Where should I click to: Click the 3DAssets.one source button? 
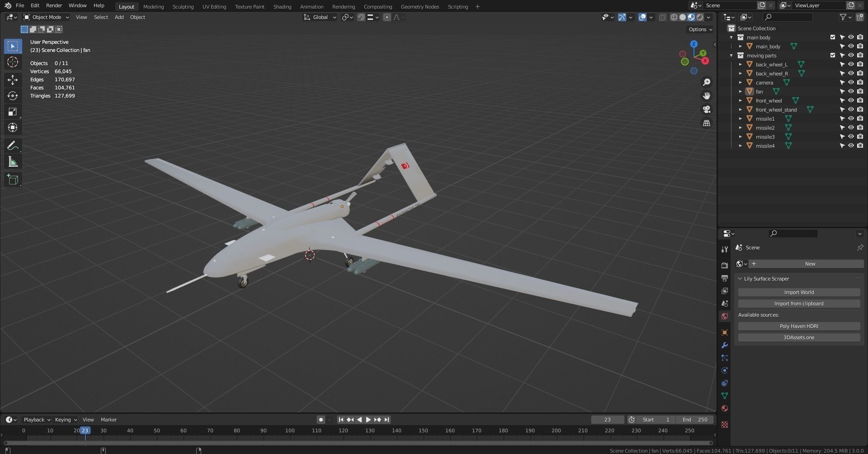tap(799, 337)
